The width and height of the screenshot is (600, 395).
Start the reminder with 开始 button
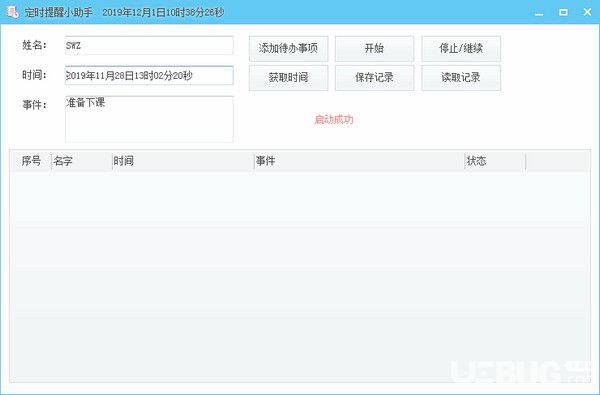(x=375, y=49)
